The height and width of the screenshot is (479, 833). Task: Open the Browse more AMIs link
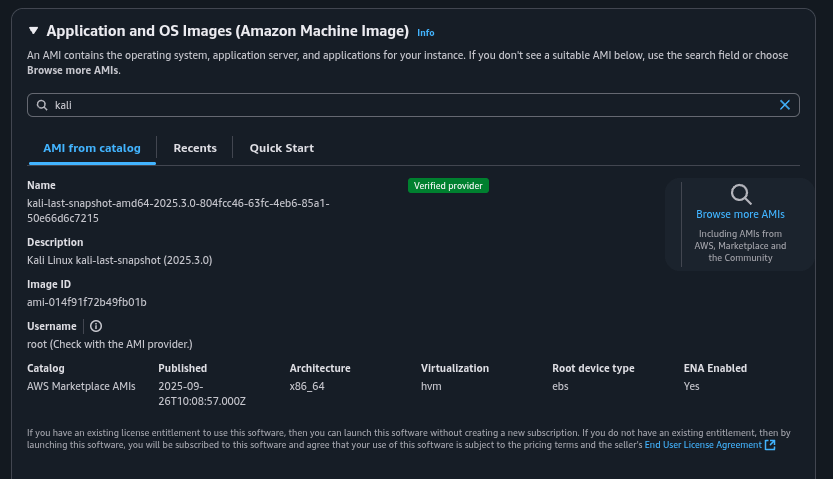point(740,214)
